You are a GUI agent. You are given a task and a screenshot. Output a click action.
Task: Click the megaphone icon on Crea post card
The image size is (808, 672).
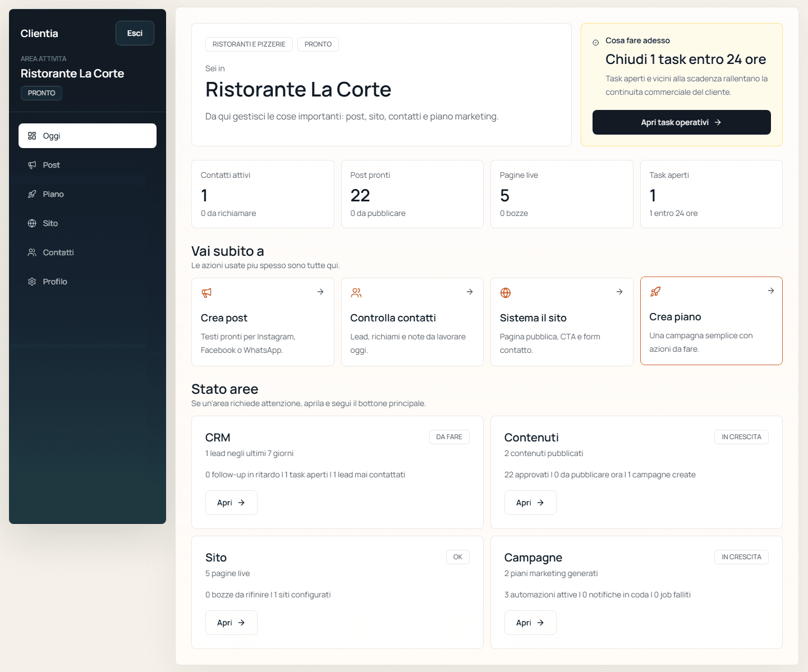click(x=206, y=293)
